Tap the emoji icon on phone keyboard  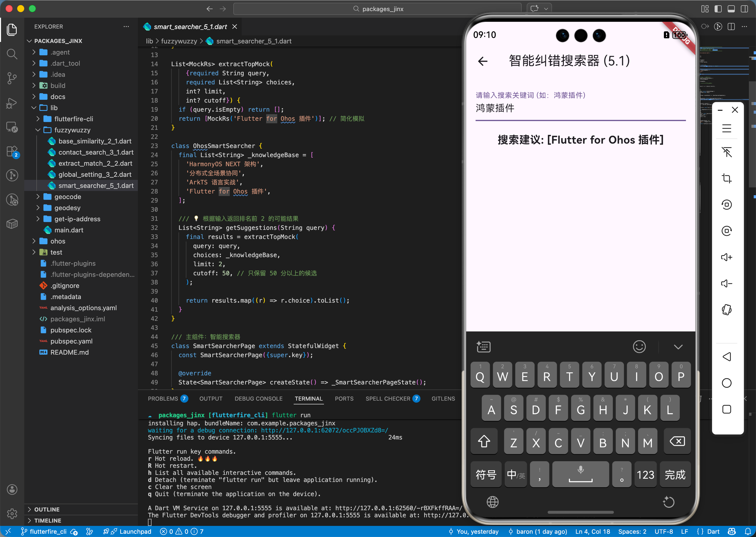pos(639,347)
